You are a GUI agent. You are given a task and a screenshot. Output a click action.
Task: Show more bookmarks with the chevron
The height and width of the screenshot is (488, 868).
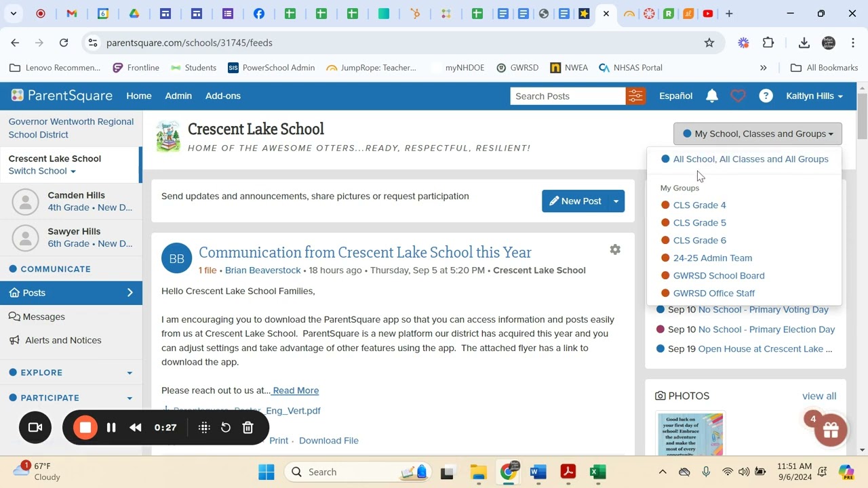point(764,68)
